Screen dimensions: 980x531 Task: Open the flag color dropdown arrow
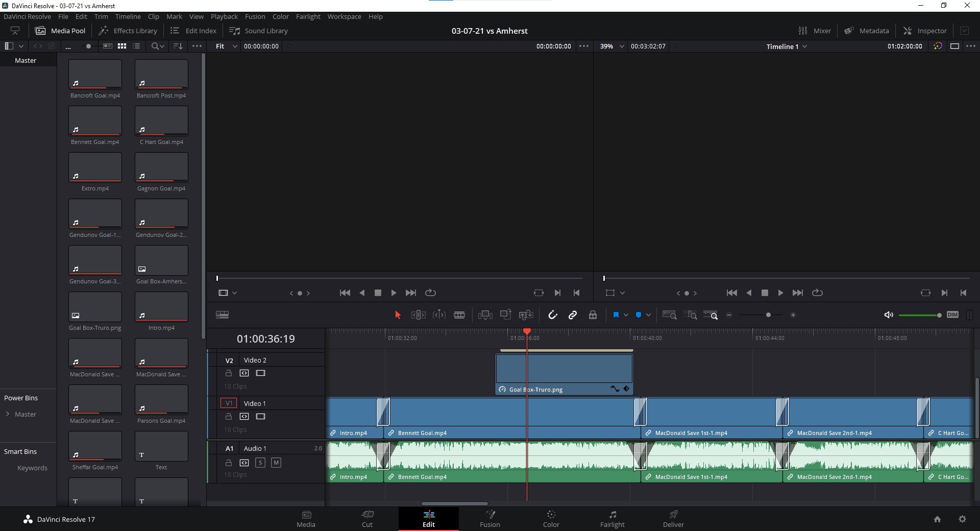pyautogui.click(x=626, y=315)
